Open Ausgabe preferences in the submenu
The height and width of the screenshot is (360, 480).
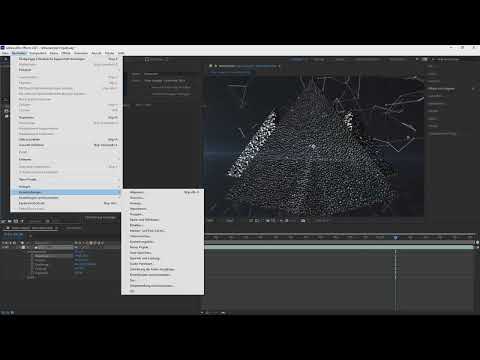pos(163,214)
